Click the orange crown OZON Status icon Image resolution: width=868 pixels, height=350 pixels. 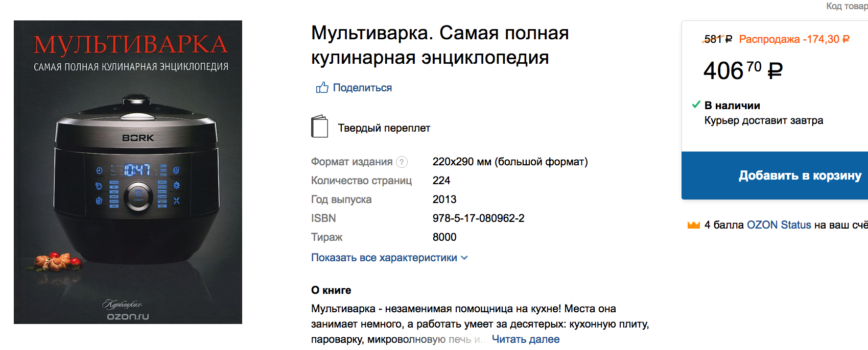point(693,225)
